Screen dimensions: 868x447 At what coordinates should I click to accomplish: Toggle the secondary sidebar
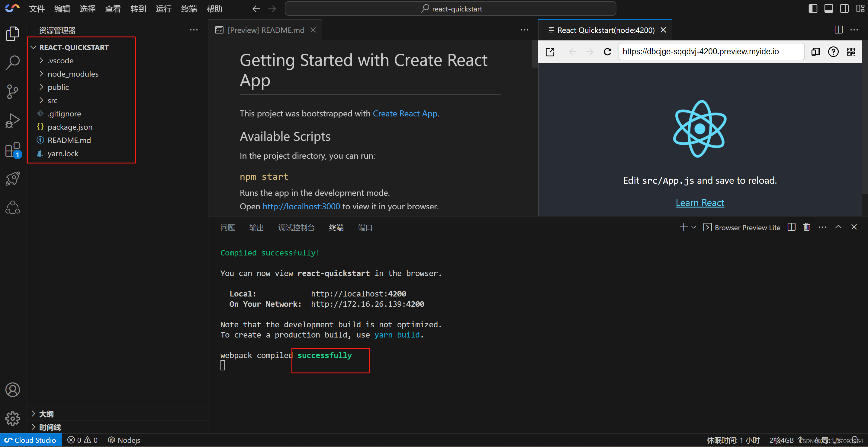pos(844,8)
